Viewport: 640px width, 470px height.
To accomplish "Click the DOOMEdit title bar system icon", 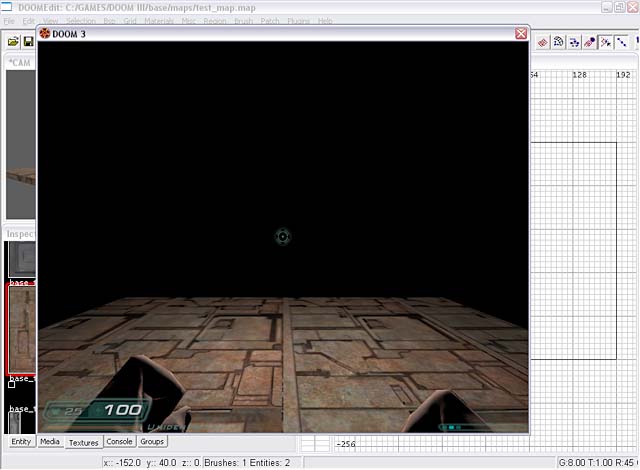I will (7, 7).
